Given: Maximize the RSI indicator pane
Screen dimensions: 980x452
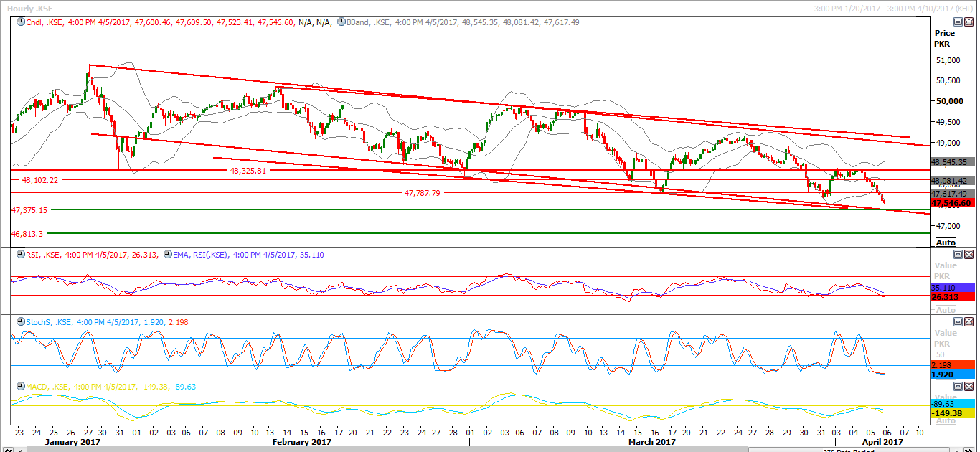Looking at the screenshot, I should [958, 254].
